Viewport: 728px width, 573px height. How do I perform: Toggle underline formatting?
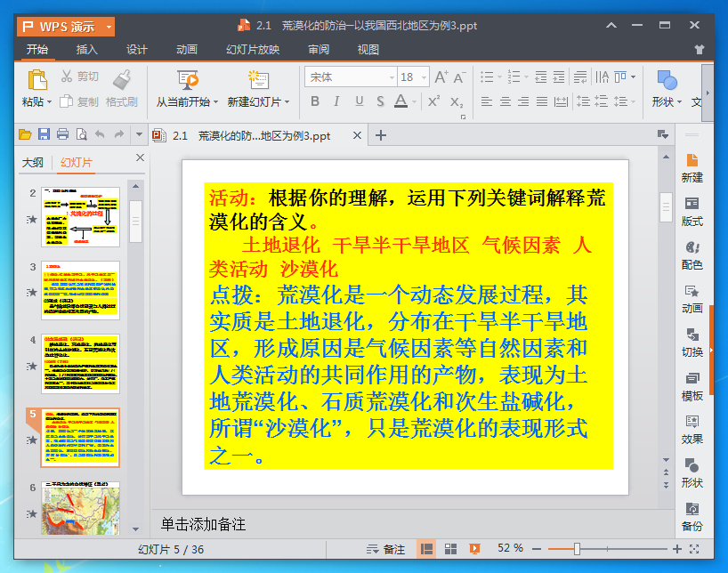[x=359, y=101]
